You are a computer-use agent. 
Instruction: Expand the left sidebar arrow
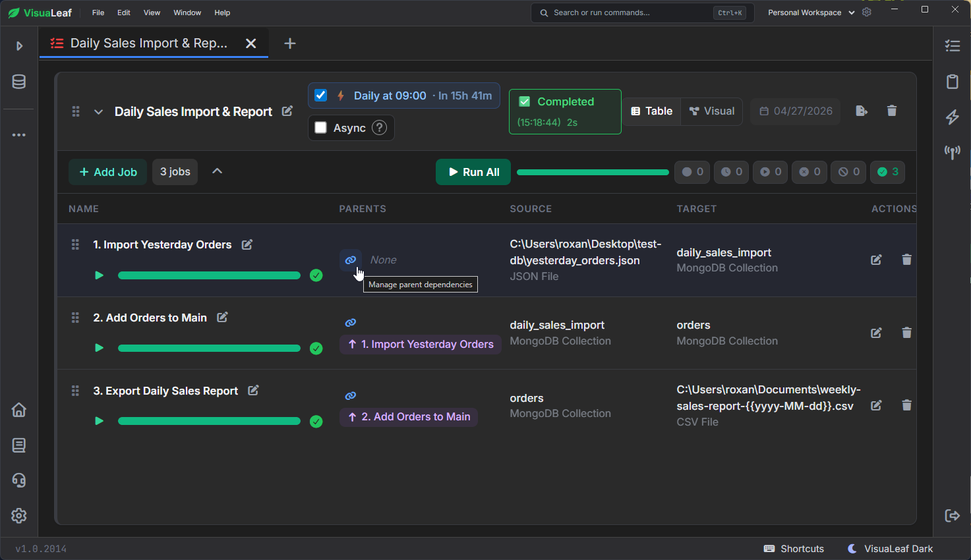pos(19,46)
